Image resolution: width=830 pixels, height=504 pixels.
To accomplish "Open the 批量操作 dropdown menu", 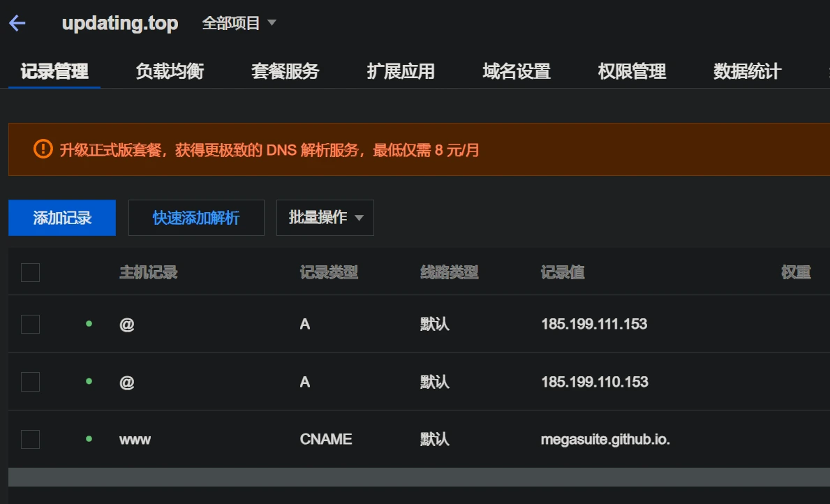I will point(325,218).
